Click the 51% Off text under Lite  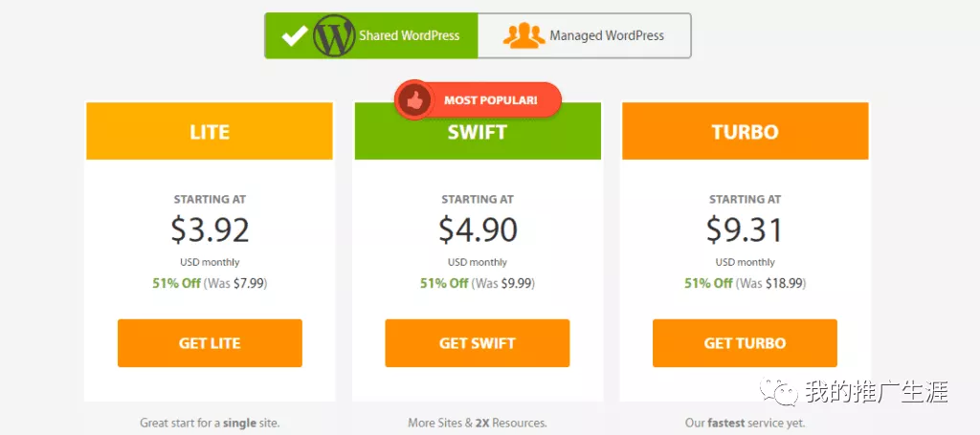coord(177,283)
